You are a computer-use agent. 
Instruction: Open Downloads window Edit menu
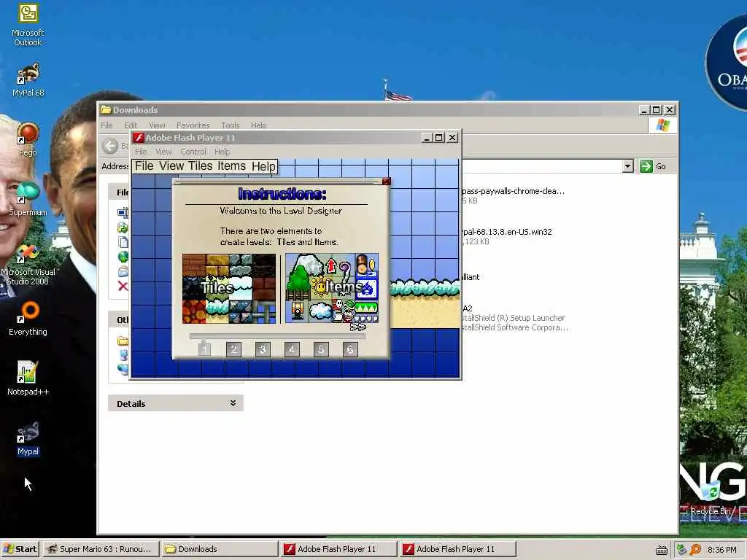pyautogui.click(x=131, y=125)
